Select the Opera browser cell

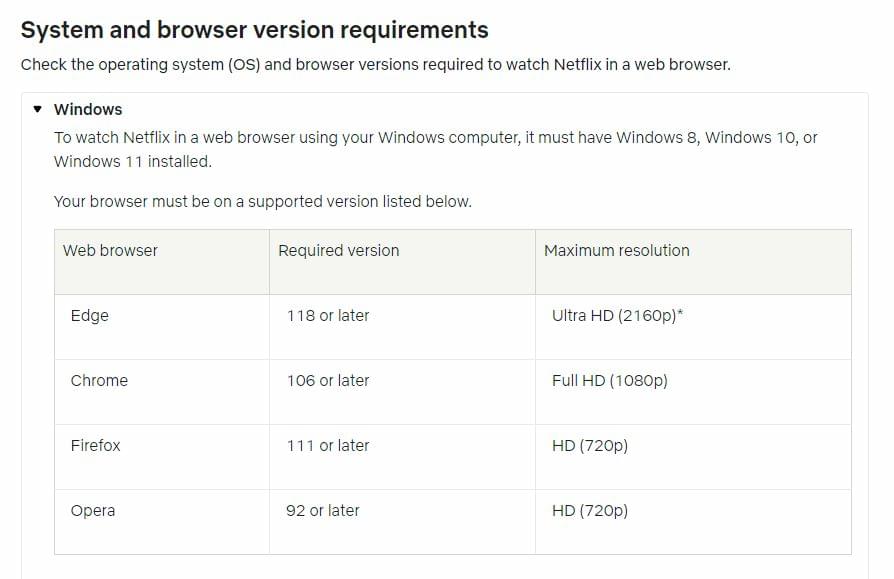pyautogui.click(x=162, y=522)
